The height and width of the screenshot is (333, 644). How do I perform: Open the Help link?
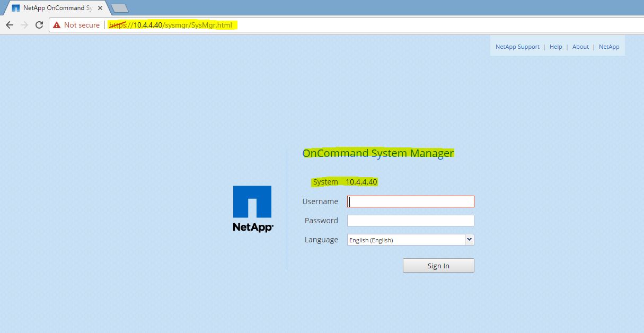(555, 47)
